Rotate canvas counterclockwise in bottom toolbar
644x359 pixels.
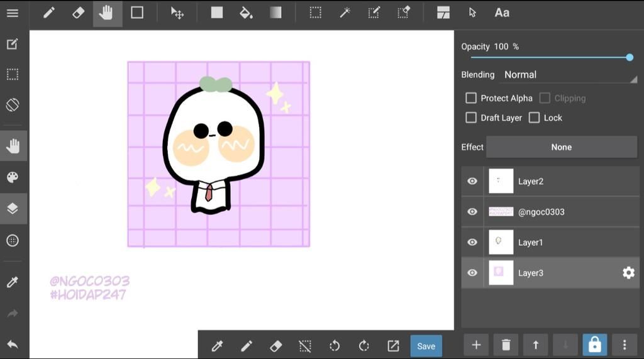coord(335,346)
